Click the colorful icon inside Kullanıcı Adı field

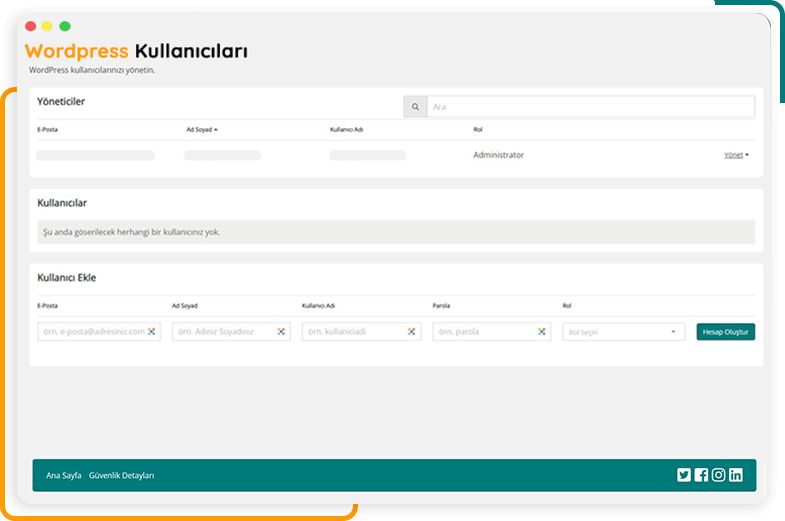(411, 331)
